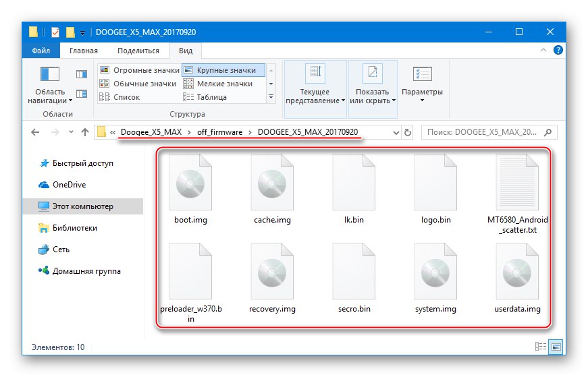Select the lk.bin file

tap(354, 190)
